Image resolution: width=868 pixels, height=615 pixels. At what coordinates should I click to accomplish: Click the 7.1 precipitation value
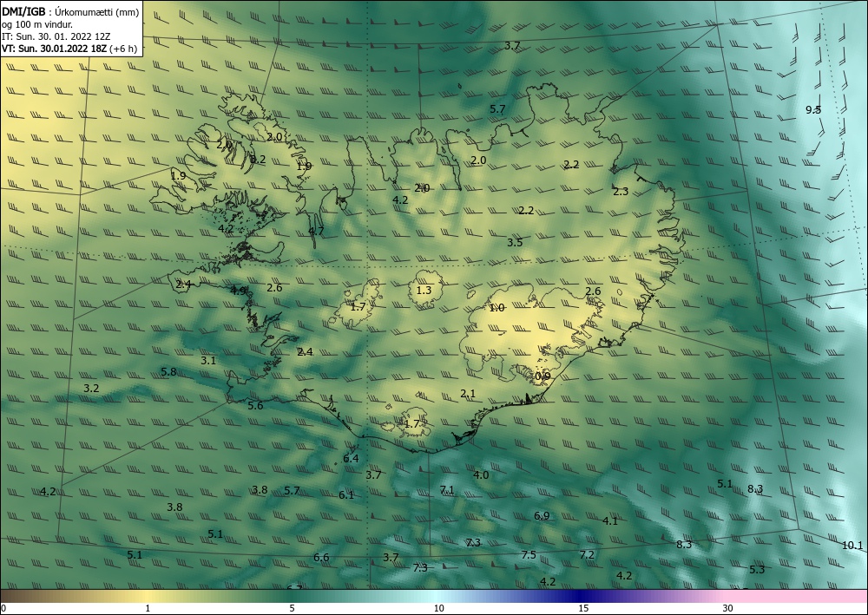click(447, 490)
